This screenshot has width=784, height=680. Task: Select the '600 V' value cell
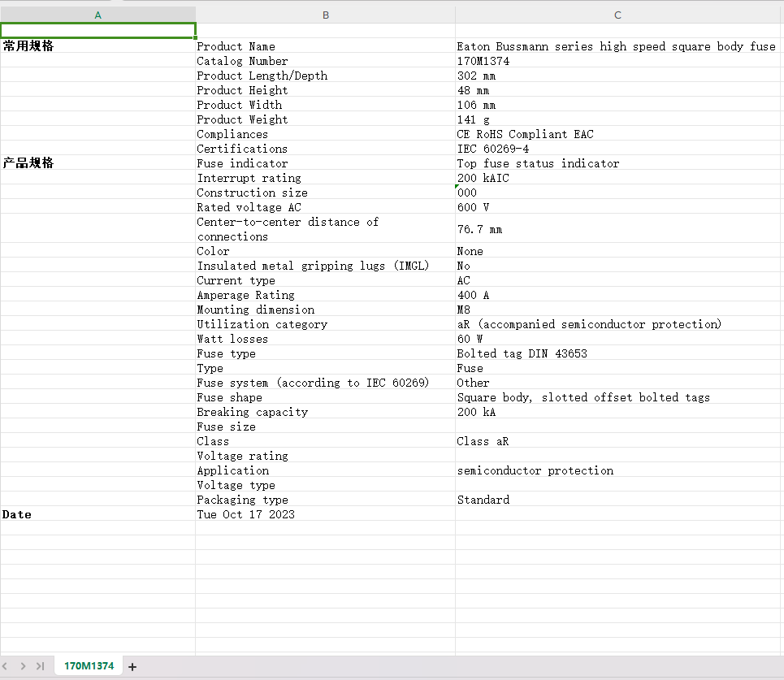pos(617,207)
